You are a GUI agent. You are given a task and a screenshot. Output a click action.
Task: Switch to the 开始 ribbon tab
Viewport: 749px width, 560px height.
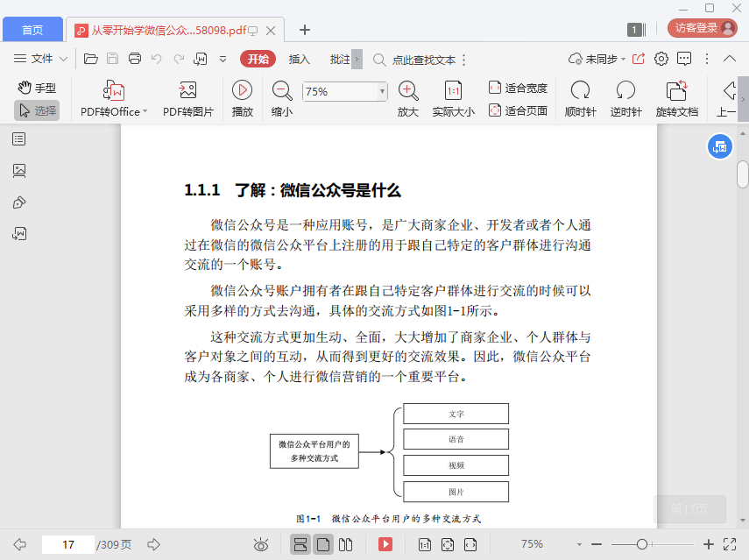tap(258, 60)
